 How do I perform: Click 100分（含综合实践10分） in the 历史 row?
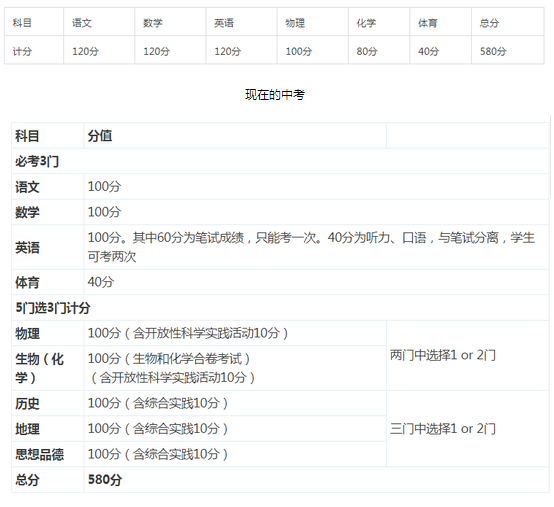pyautogui.click(x=158, y=403)
